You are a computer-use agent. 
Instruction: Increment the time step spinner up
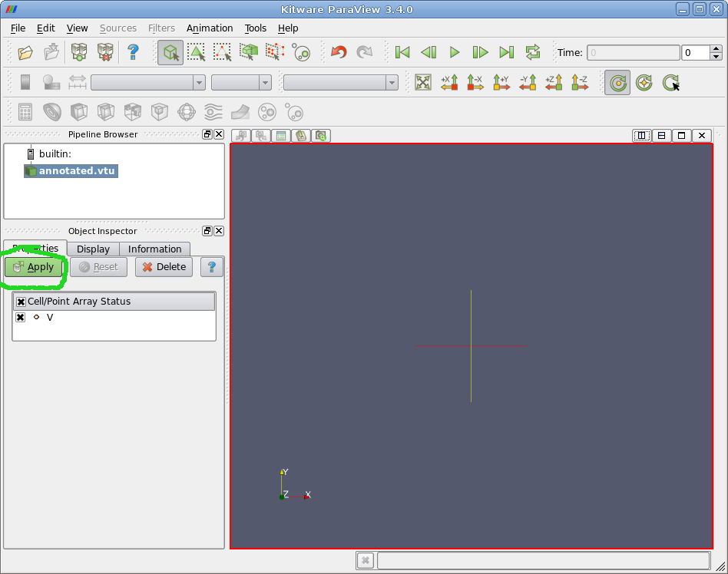[716, 49]
